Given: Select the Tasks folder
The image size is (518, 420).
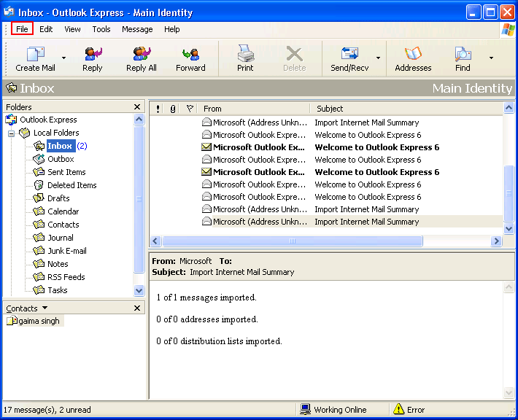Looking at the screenshot, I should click(58, 290).
